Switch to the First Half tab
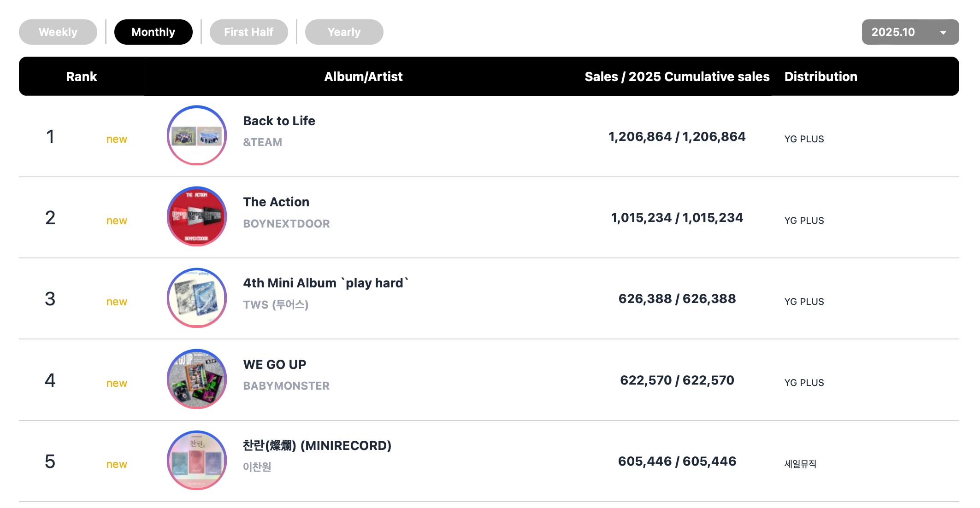The image size is (980, 508). (x=249, y=32)
